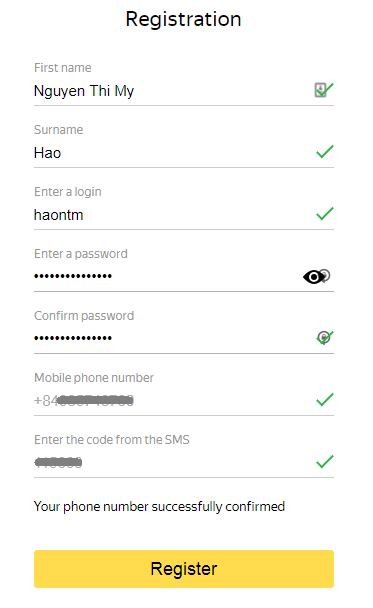Click the First name label
The height and width of the screenshot is (608, 373).
[63, 68]
